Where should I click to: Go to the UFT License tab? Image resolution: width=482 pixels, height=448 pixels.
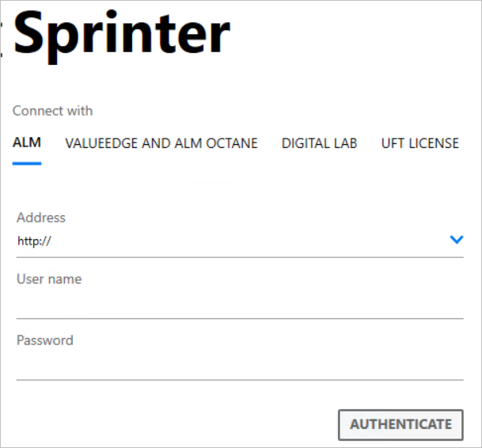point(419,143)
